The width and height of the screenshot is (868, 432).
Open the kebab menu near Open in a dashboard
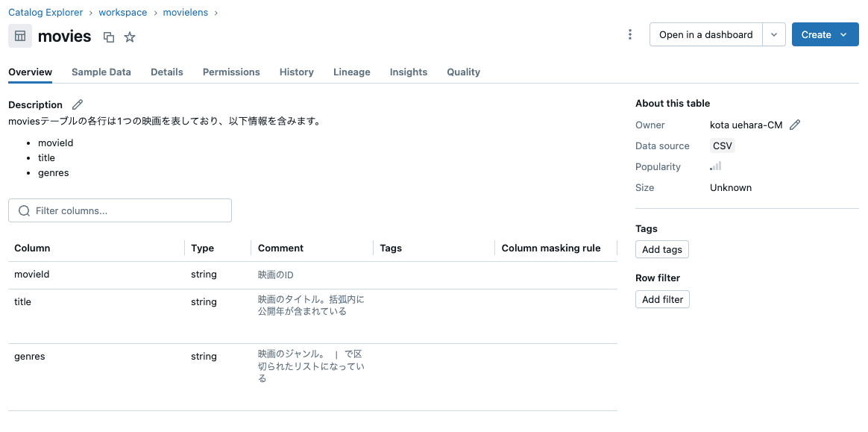[630, 34]
